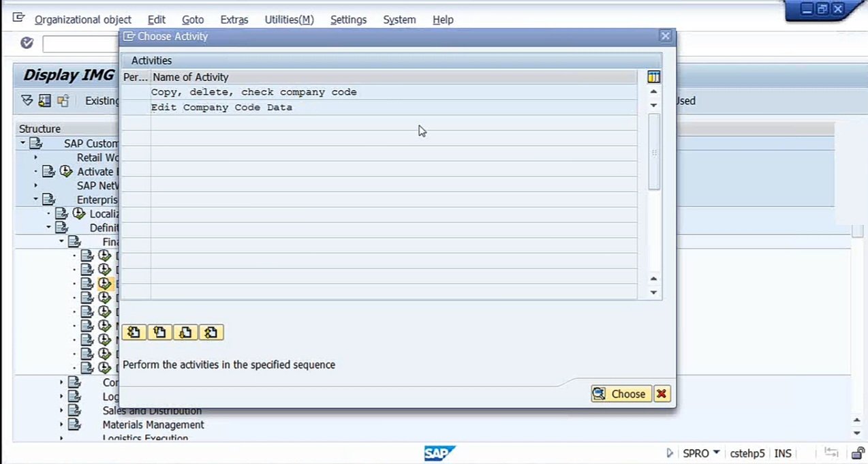Click the third yellow page navigation button
This screenshot has height=464, width=868.
[x=185, y=332]
